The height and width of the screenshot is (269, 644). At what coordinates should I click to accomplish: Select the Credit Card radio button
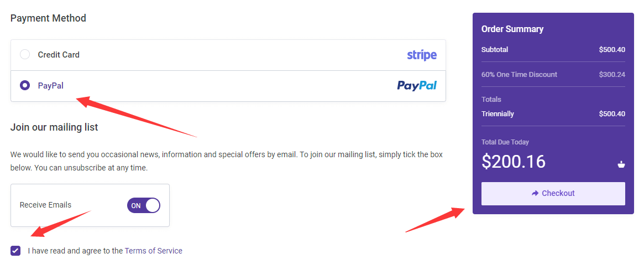point(25,54)
